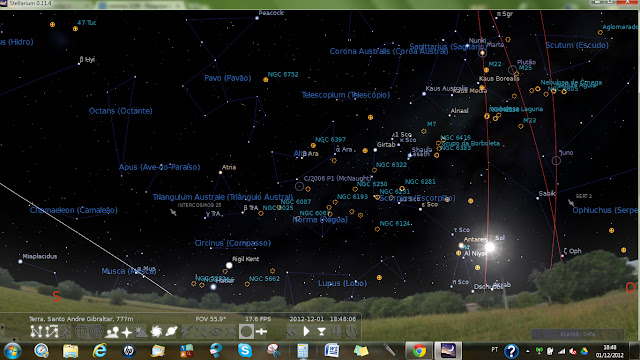This screenshot has width=640, height=360.
Task: Increase time speed fast-forward button
Action: pos(336,331)
